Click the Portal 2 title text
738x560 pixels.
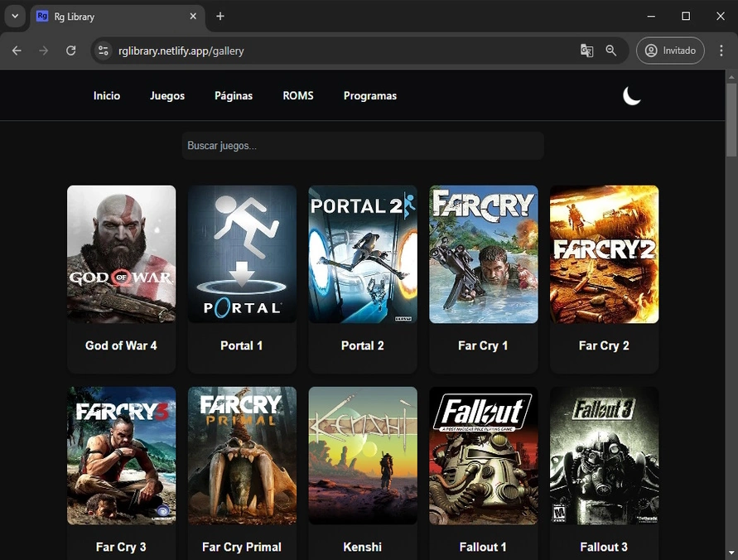click(363, 345)
